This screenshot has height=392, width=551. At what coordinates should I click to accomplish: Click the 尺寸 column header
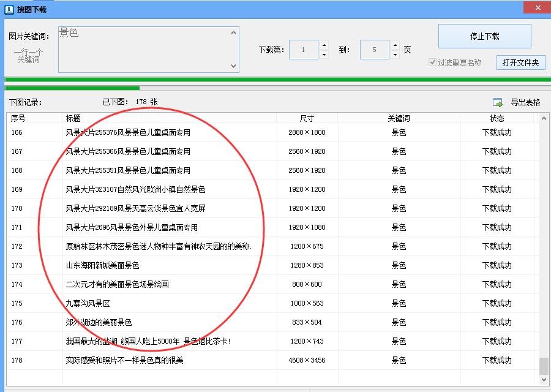pos(305,117)
